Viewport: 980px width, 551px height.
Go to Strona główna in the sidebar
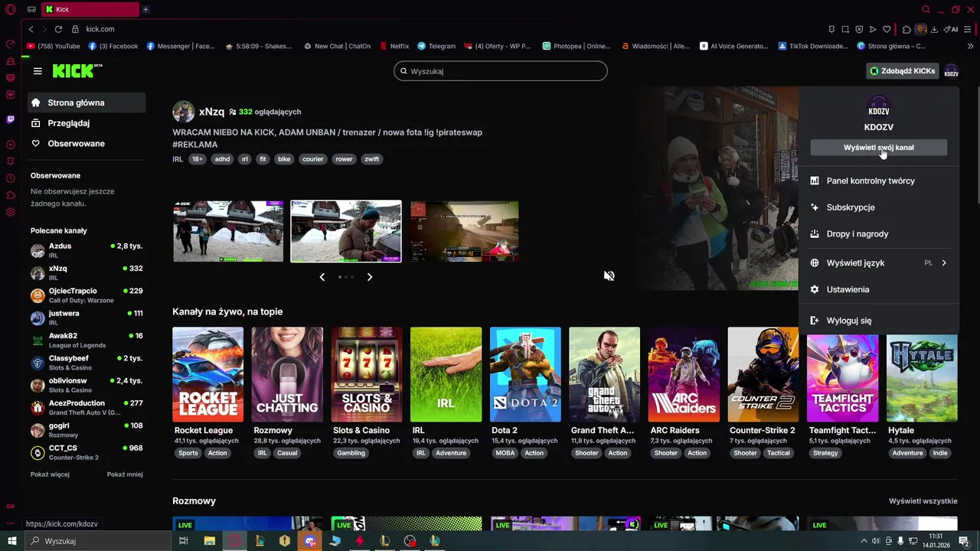pos(87,103)
